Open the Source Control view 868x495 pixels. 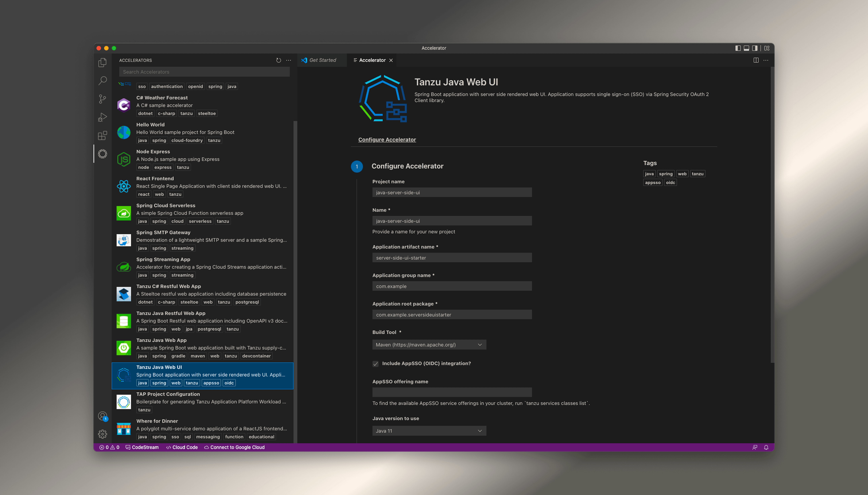coord(102,99)
